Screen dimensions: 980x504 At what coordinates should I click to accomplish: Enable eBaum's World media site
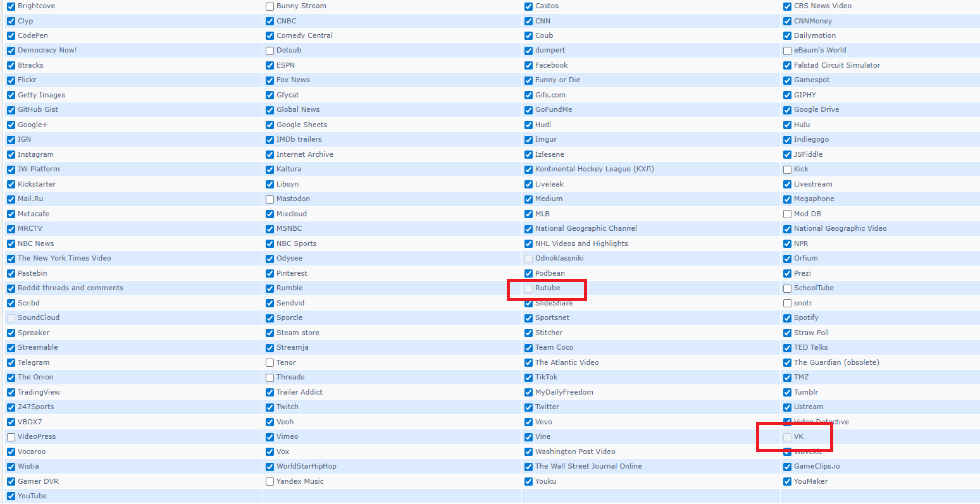[x=788, y=51]
